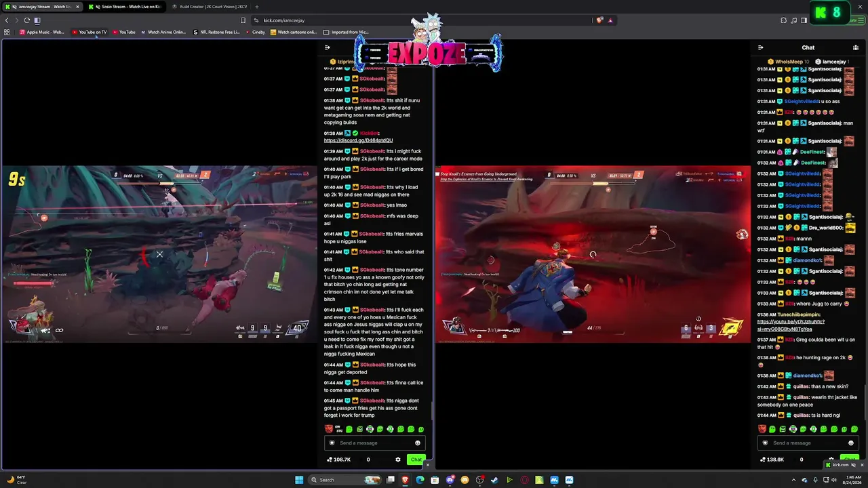Image resolution: width=868 pixels, height=488 pixels.
Task: Pick the red face emote in left chat
Action: (329, 429)
